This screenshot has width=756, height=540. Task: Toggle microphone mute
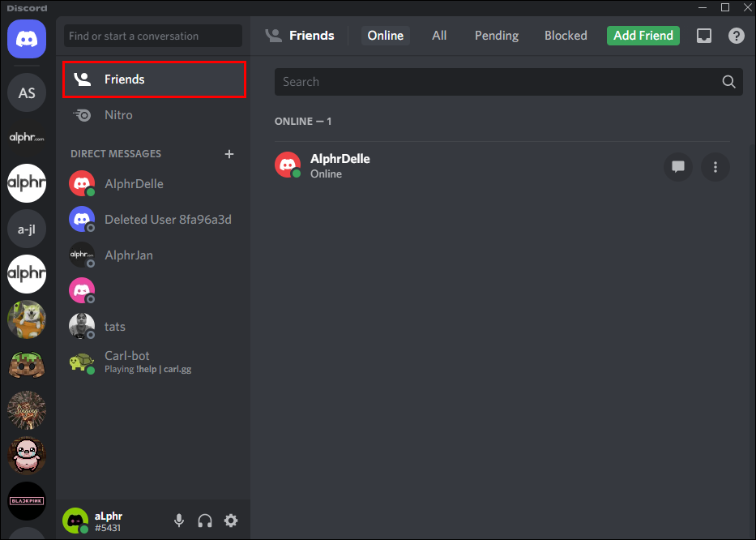[x=179, y=521]
